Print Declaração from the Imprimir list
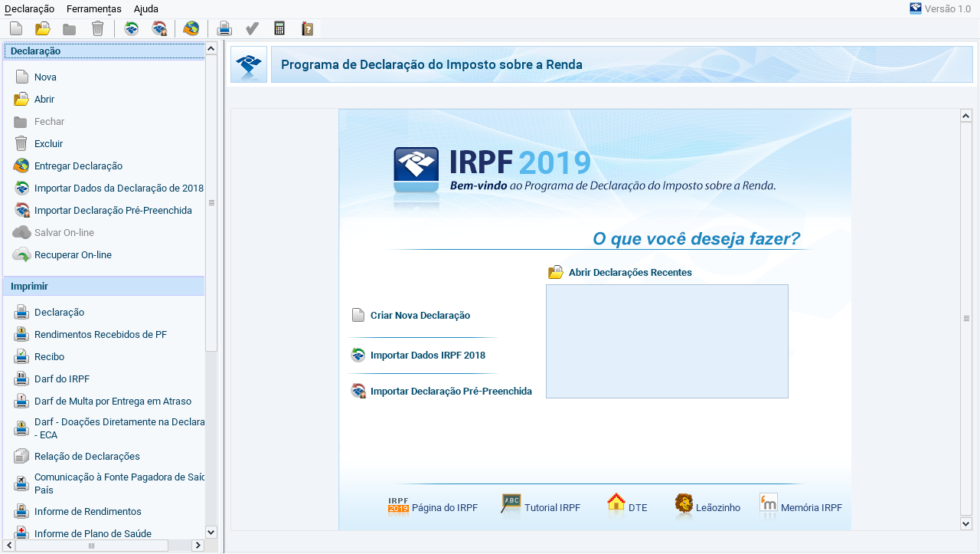Viewport: 980px width, 554px height. click(59, 313)
